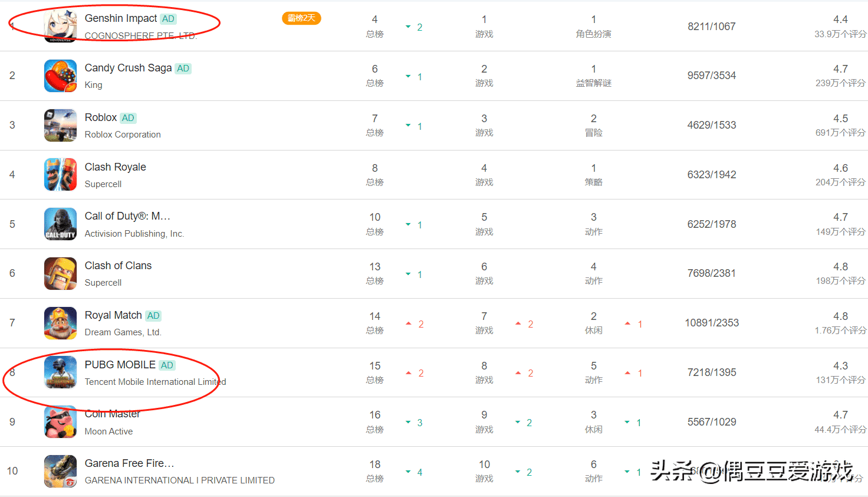Viewport: 868px width, 497px height.
Task: Open publisher Activision Publishing, Inc.
Action: point(134,234)
